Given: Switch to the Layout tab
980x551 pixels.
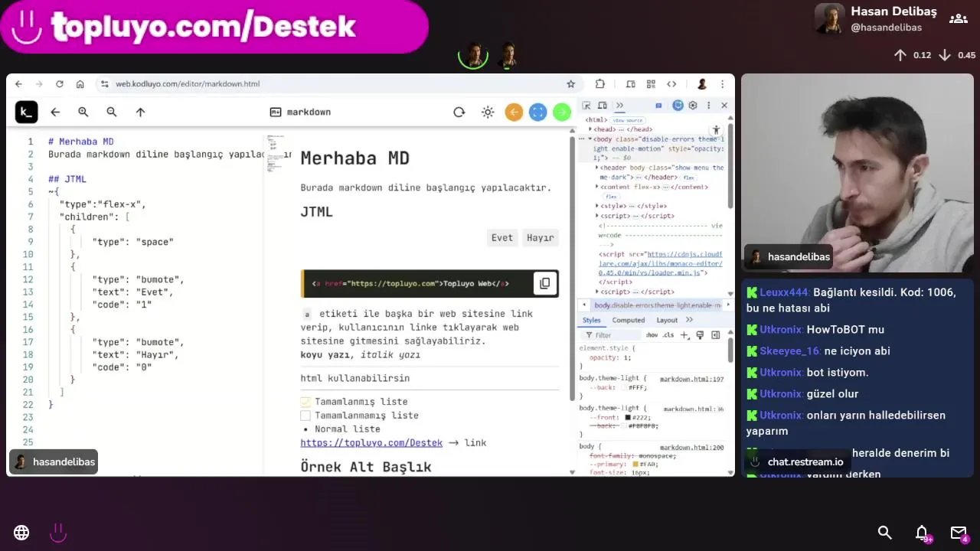Looking at the screenshot, I should click(667, 320).
